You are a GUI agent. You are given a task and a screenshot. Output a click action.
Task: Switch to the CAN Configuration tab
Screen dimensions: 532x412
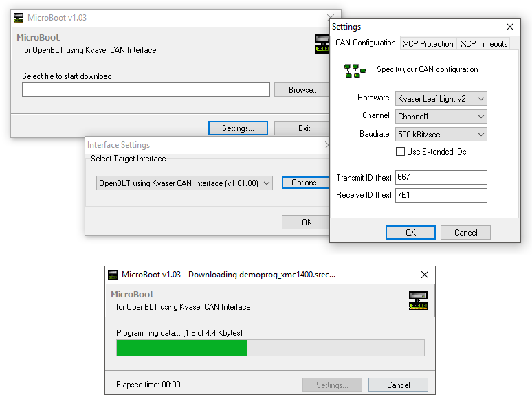pyautogui.click(x=366, y=43)
